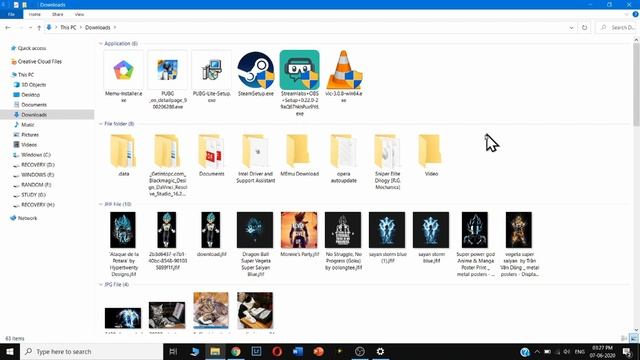Open Windows (C:) drive in sidebar
The image size is (640, 360).
click(x=36, y=155)
